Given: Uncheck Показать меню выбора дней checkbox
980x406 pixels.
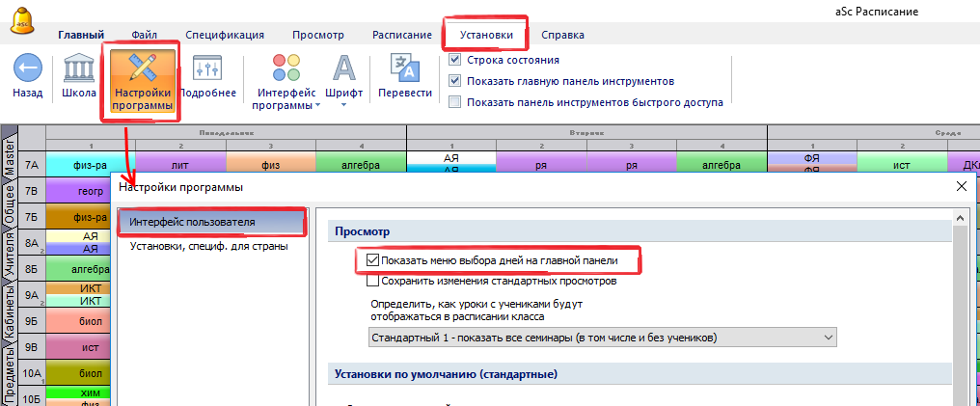Looking at the screenshot, I should coord(372,260).
